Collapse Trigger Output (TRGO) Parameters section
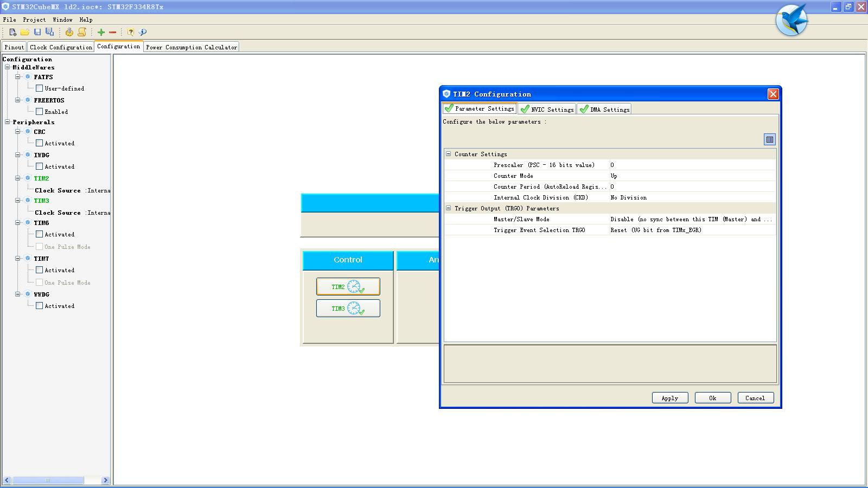This screenshot has width=868, height=488. coord(449,208)
